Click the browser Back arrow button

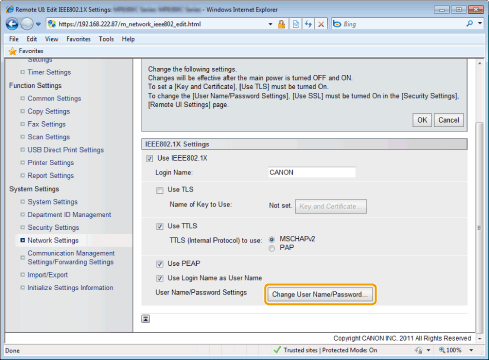[12, 24]
